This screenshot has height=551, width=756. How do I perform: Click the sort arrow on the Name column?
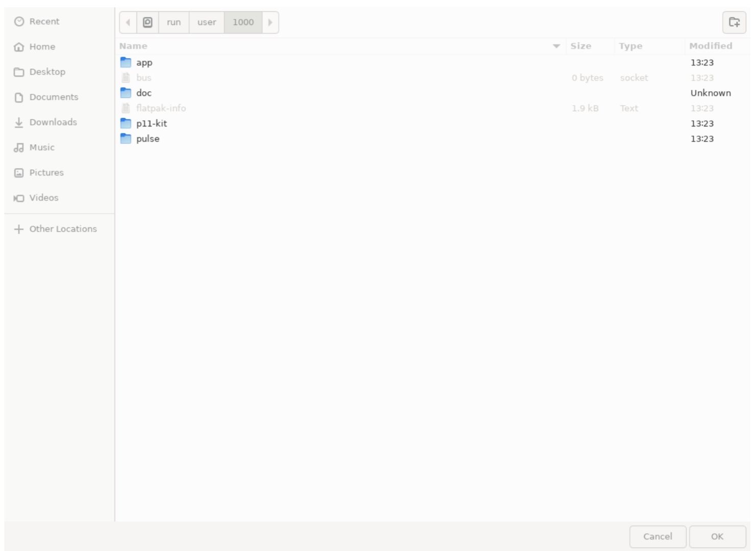tap(556, 46)
